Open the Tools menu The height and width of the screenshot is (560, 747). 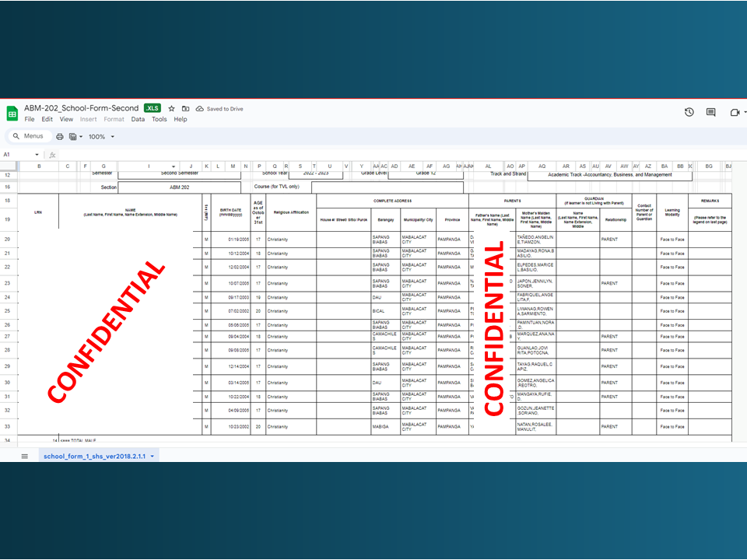pyautogui.click(x=159, y=119)
